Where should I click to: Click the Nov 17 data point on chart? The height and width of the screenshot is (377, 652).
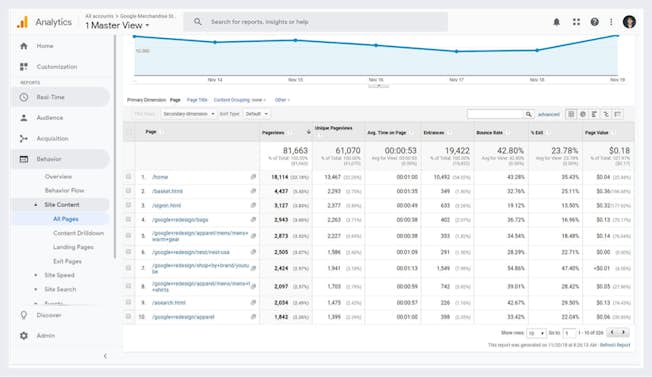point(457,52)
